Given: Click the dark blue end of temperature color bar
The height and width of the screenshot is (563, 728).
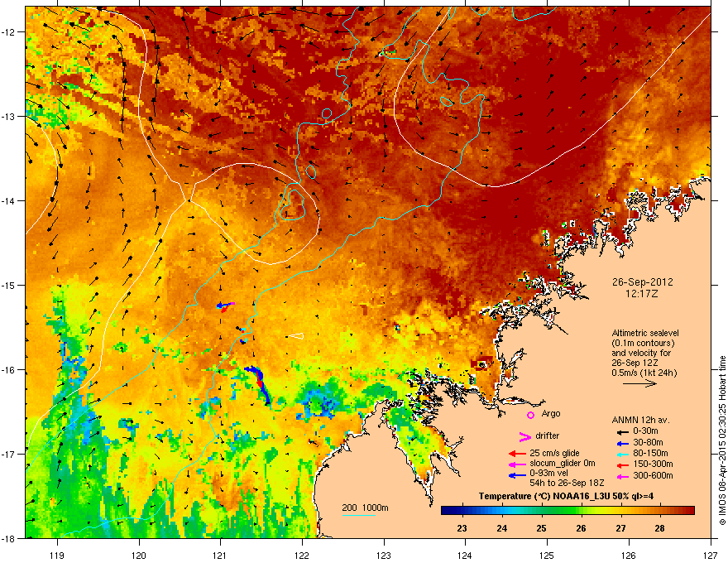Looking at the screenshot, I should [446, 511].
